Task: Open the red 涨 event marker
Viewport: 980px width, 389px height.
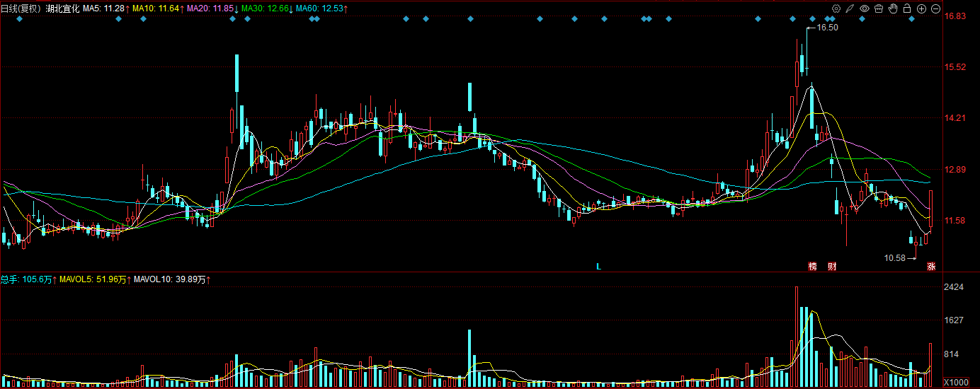Action: (931, 267)
